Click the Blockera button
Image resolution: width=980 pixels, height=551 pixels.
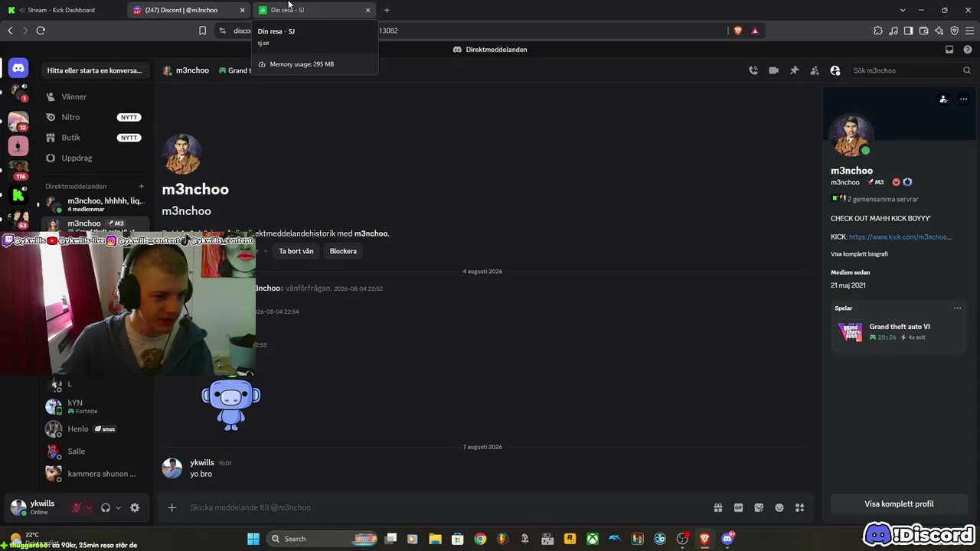tap(343, 251)
